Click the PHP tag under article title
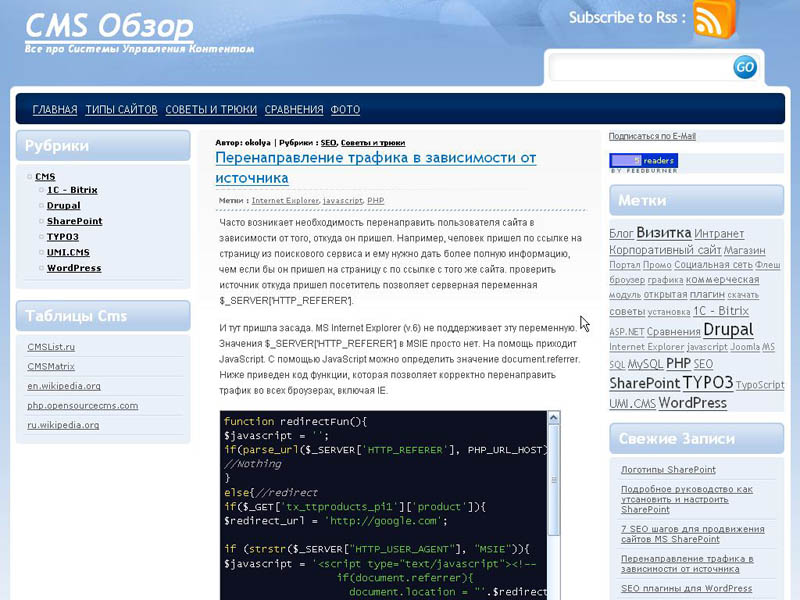Viewport: 800px width, 600px height. click(376, 201)
